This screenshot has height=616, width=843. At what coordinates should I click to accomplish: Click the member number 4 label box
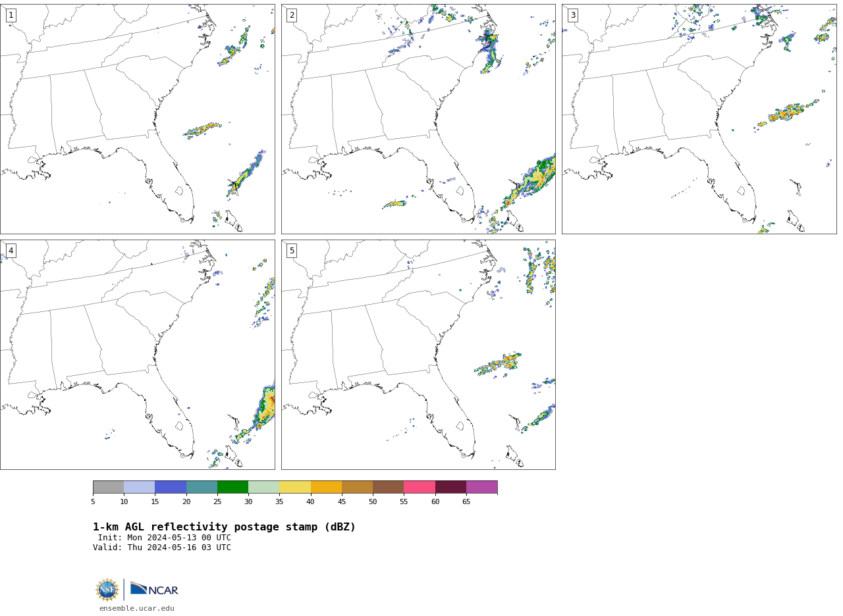11,251
